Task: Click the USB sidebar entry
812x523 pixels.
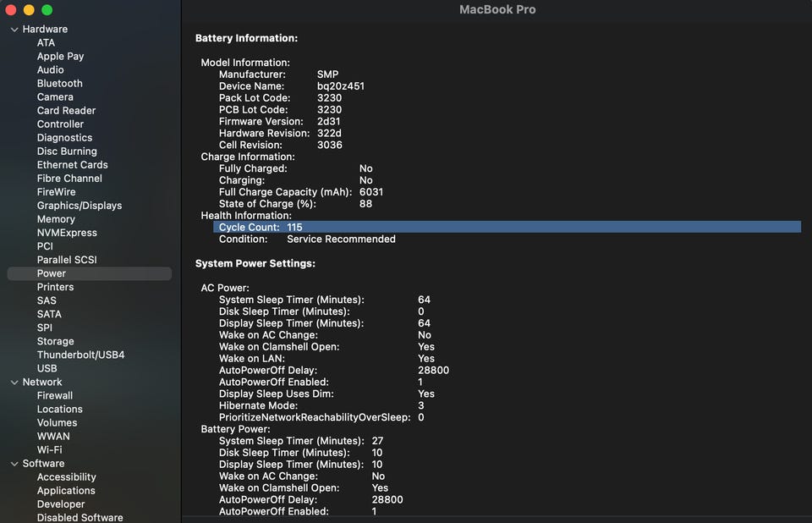Action: [x=47, y=368]
